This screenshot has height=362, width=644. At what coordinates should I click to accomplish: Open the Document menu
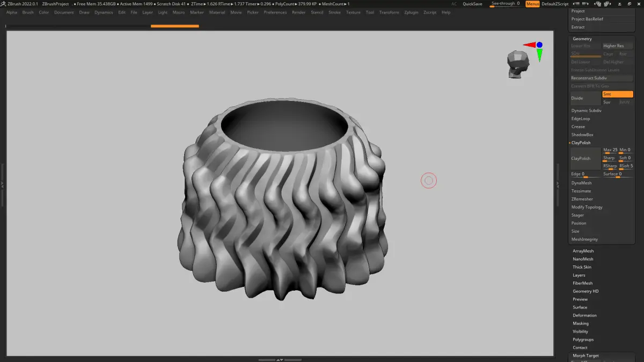tap(64, 12)
